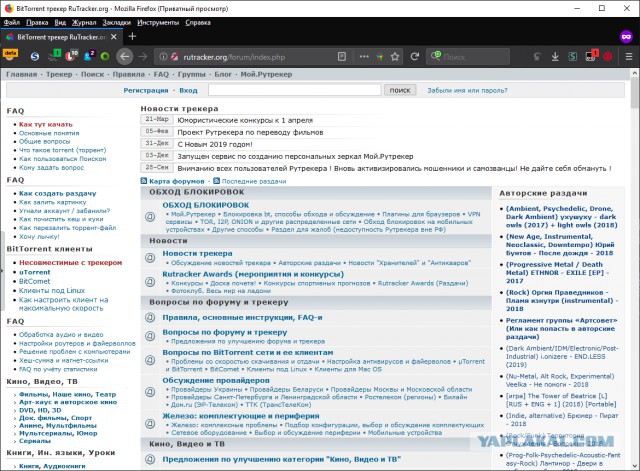This screenshot has height=471, width=640.
Task: Click the поиск button
Action: (400, 90)
